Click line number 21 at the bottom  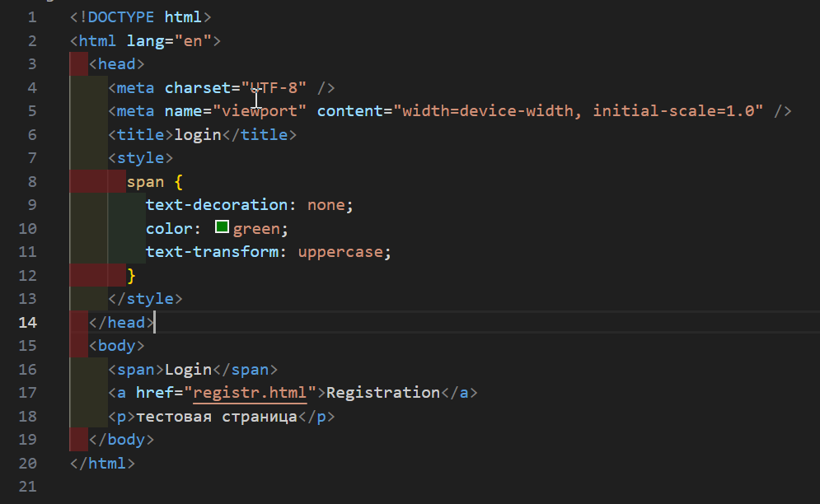27,487
